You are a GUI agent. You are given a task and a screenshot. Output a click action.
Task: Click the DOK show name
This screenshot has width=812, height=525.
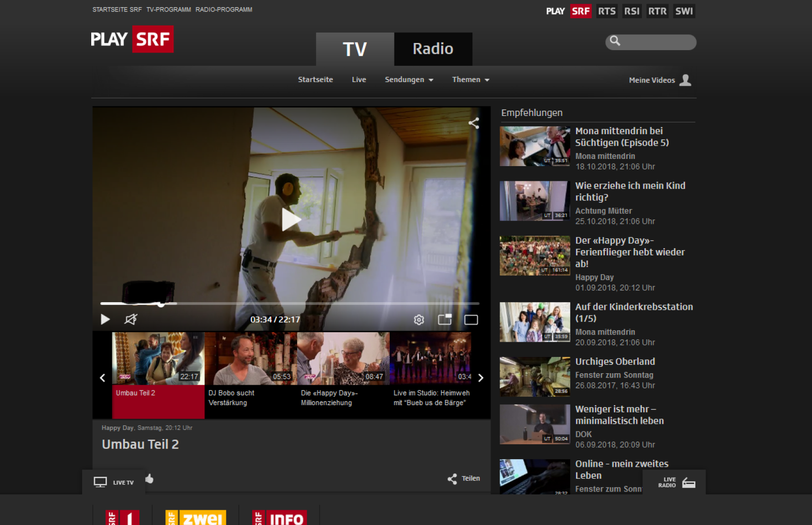coord(583,434)
